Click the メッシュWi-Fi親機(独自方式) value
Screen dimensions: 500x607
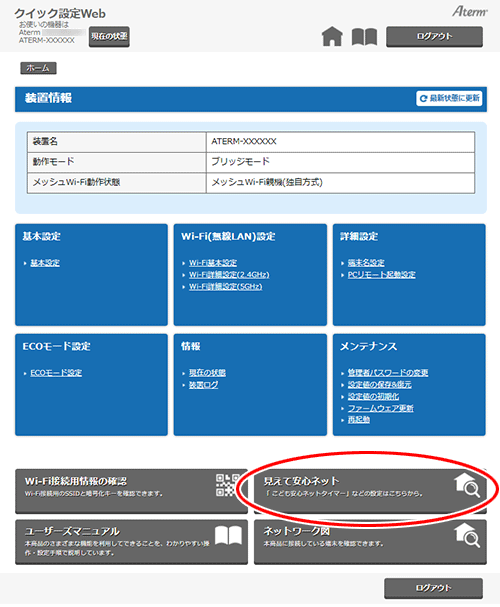point(267,182)
